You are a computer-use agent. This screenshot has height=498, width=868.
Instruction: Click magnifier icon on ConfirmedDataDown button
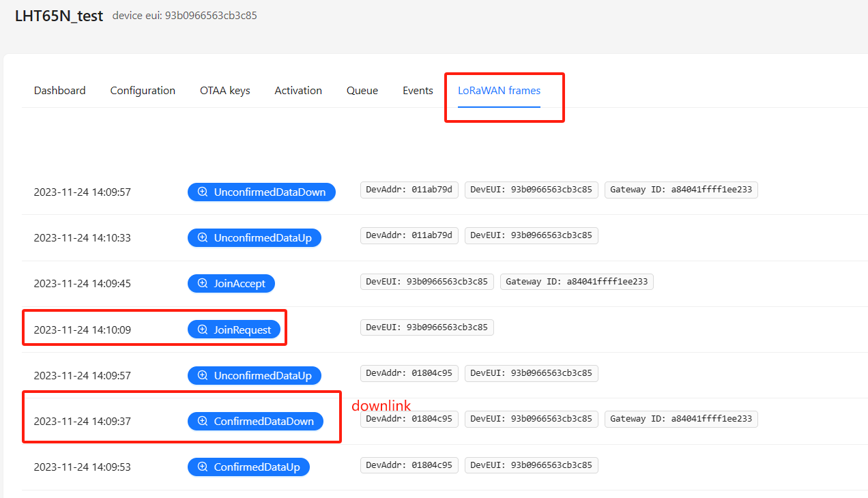tap(203, 421)
